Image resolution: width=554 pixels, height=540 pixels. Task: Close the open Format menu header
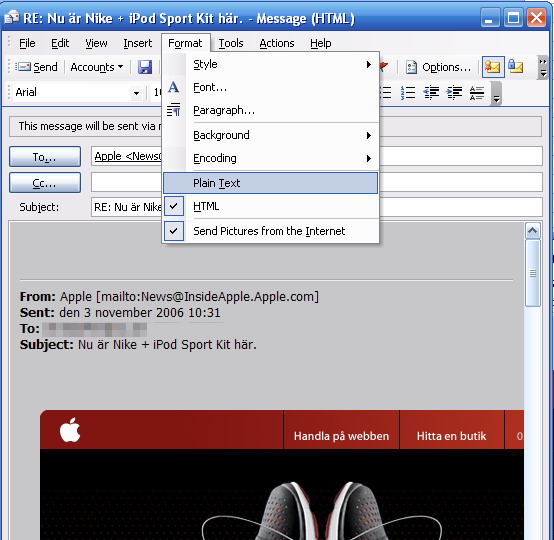click(x=185, y=43)
